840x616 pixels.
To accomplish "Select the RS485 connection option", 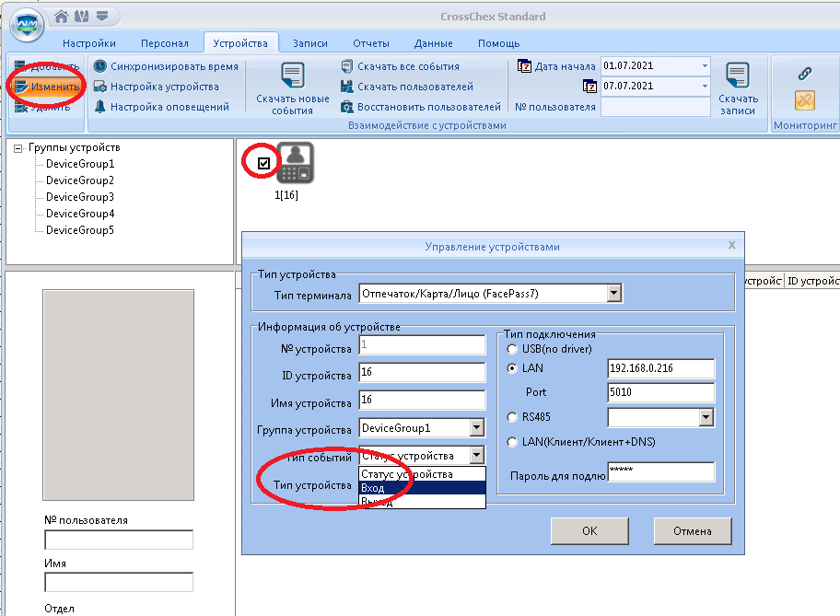I will pos(512,417).
